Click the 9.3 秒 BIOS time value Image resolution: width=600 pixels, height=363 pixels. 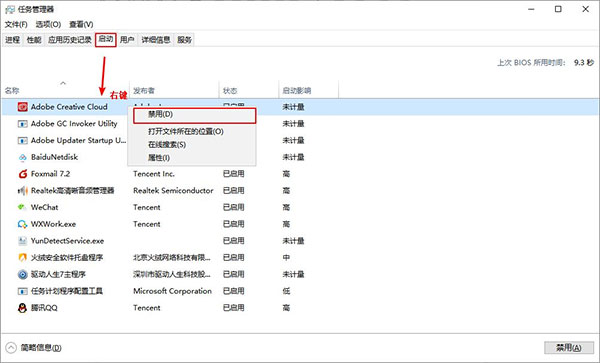[584, 62]
